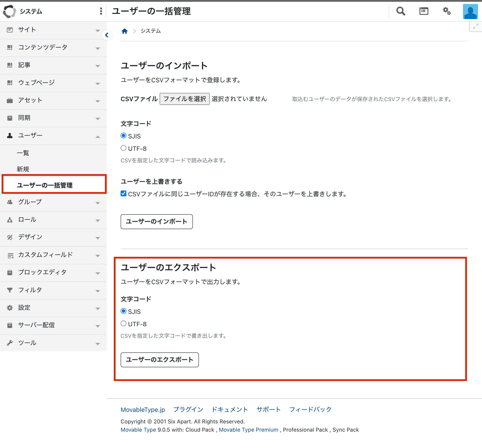Click the search magnifier icon in header
Viewport: 482px width, 448px height.
401,11
